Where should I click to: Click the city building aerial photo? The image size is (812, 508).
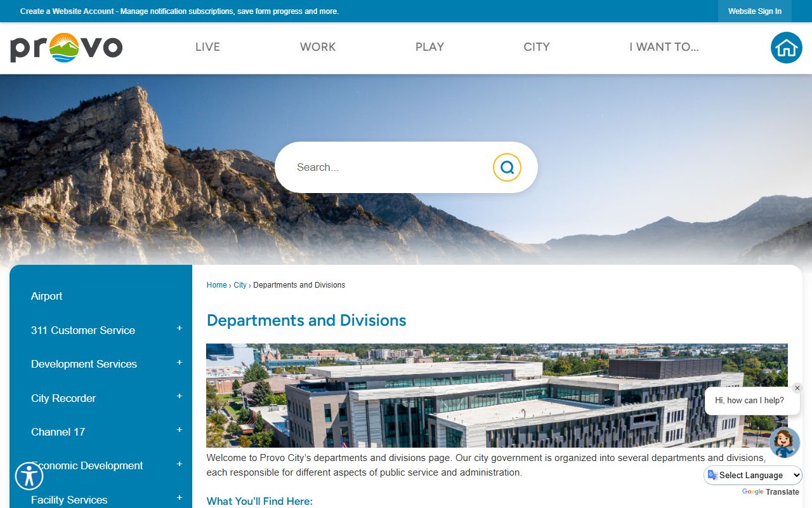[x=497, y=396]
